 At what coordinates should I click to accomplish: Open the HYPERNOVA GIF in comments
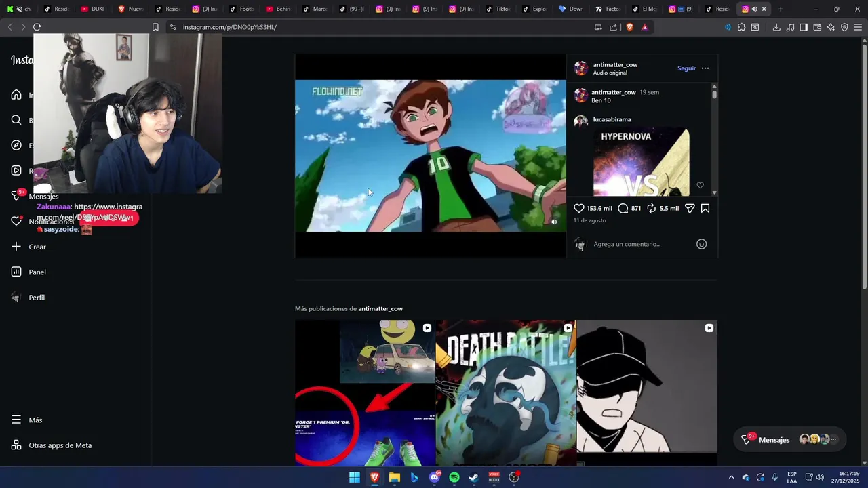tap(642, 161)
